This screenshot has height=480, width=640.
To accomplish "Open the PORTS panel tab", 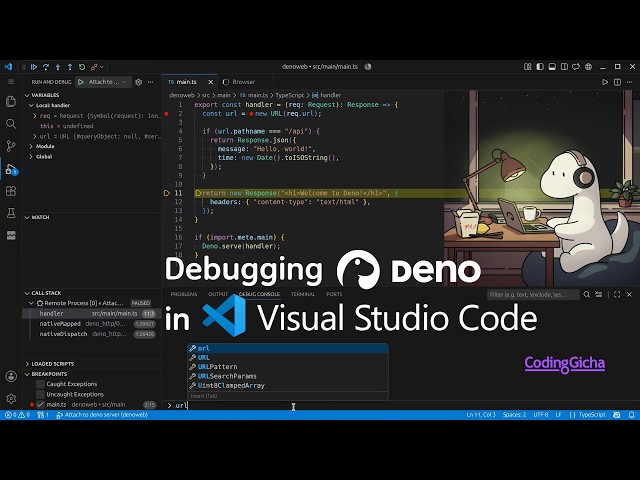I will pos(334,294).
